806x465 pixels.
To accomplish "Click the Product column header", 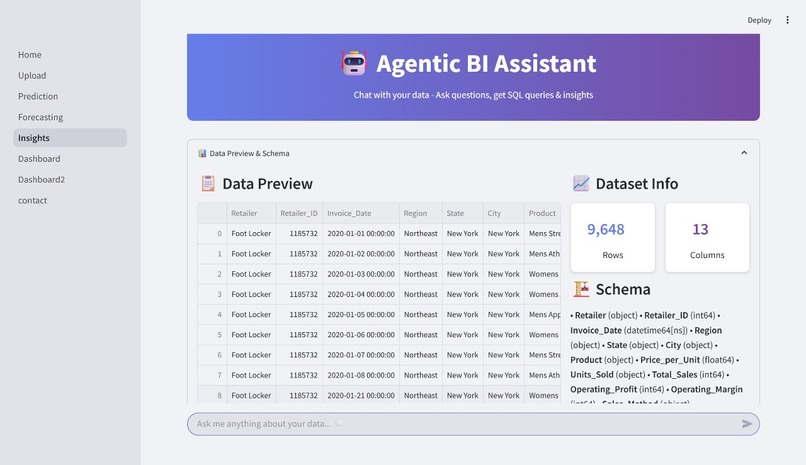I will (542, 213).
